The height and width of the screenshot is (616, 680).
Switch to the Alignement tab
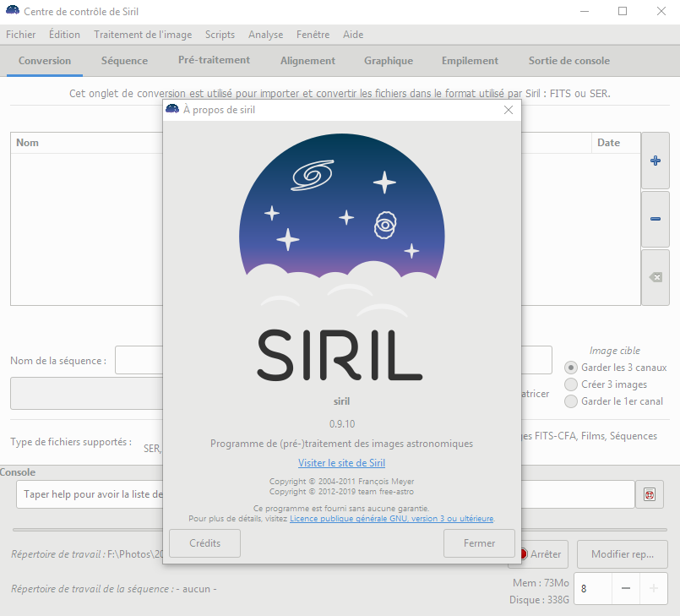307,61
